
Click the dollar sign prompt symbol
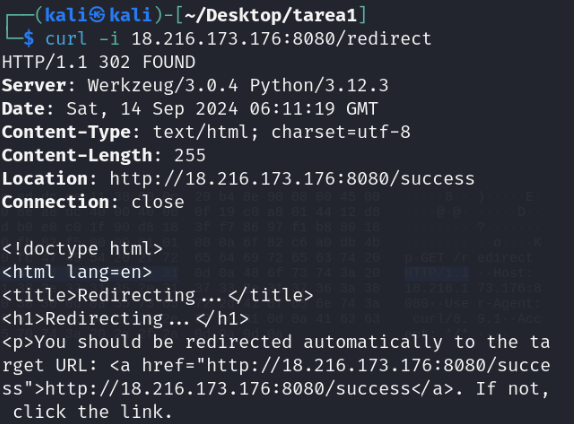pyautogui.click(x=29, y=39)
